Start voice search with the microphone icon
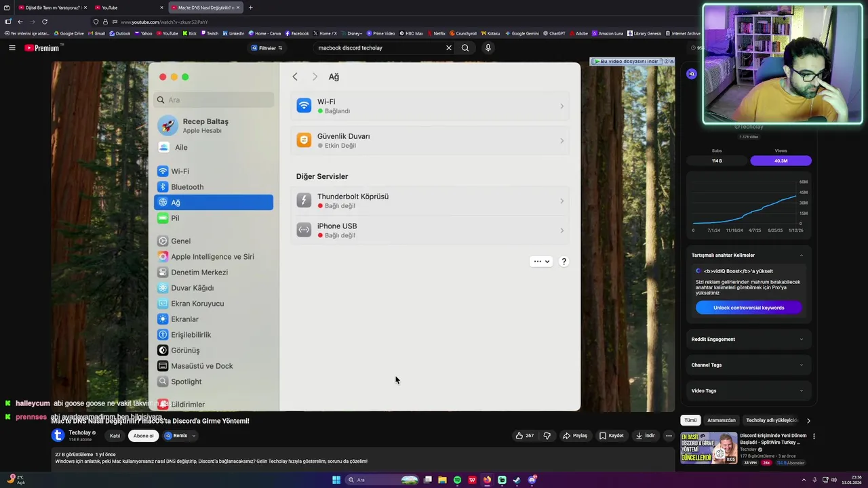Image resolution: width=868 pixels, height=488 pixels. tap(488, 48)
